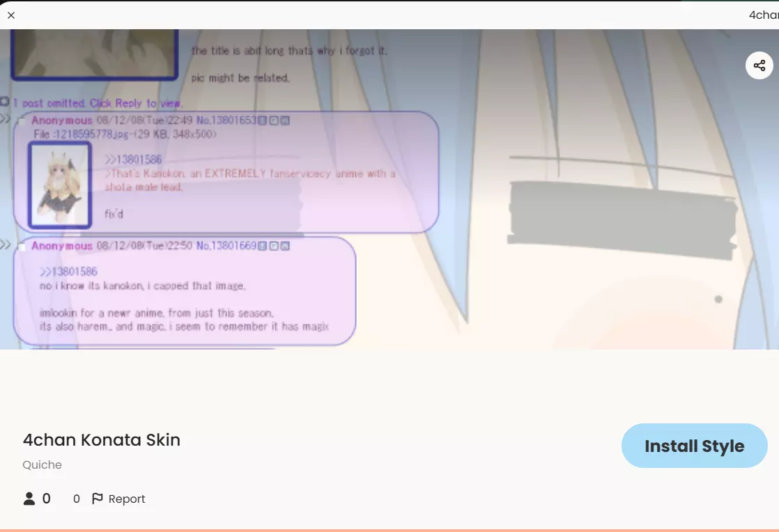Image resolution: width=779 pixels, height=532 pixels.
Task: Click the 4chan Konata Skin title
Action: click(x=101, y=440)
